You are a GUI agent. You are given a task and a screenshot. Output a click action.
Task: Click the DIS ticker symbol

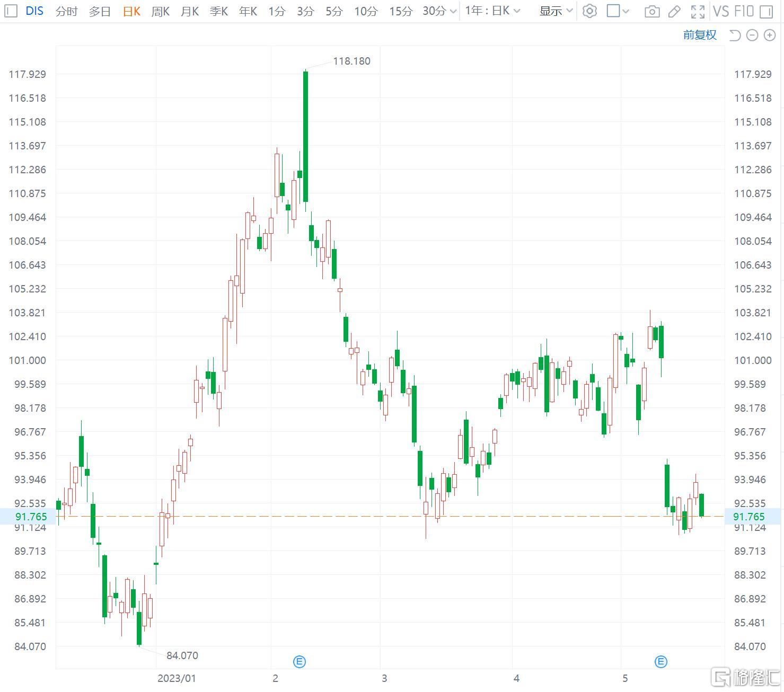click(x=34, y=11)
